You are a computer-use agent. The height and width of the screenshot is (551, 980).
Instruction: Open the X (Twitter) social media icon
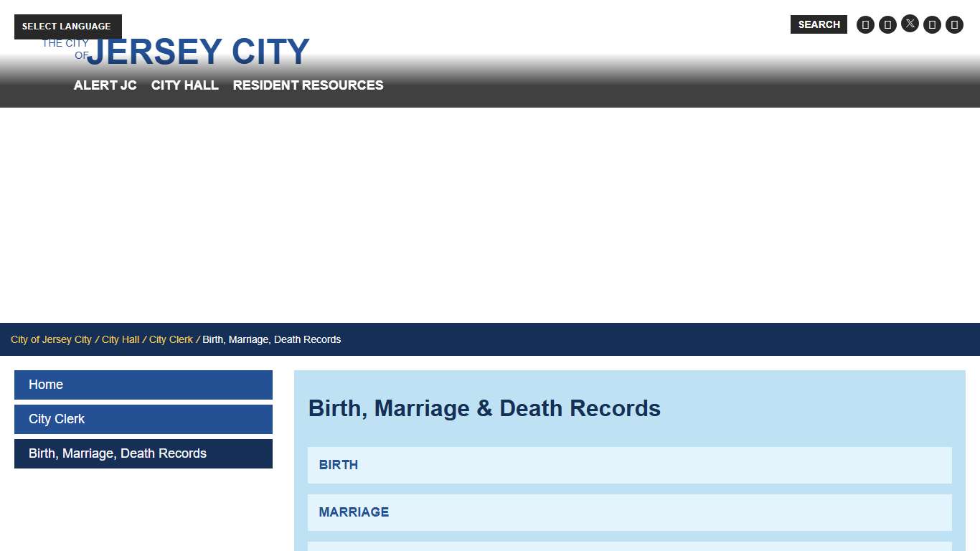point(910,24)
